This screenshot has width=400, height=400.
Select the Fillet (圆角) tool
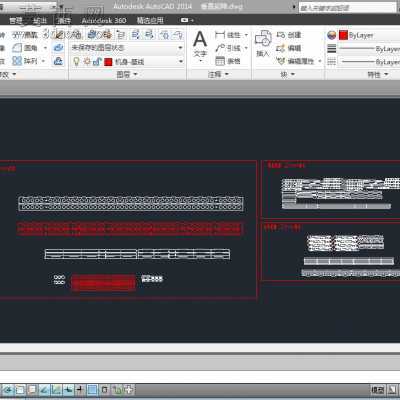click(25, 48)
